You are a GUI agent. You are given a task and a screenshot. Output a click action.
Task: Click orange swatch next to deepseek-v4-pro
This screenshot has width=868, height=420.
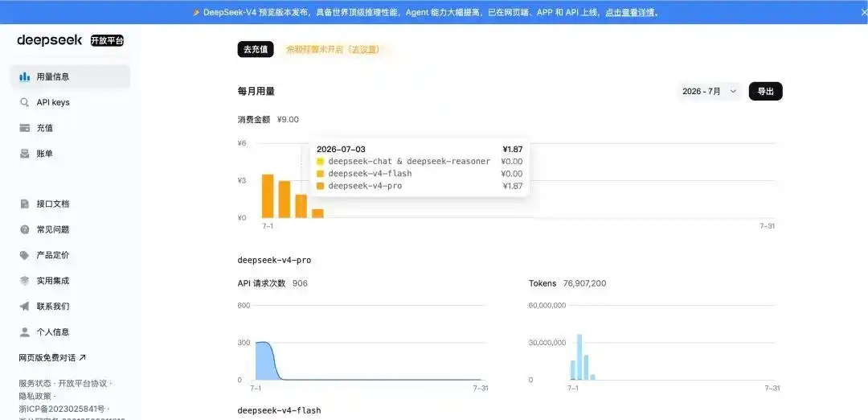320,186
